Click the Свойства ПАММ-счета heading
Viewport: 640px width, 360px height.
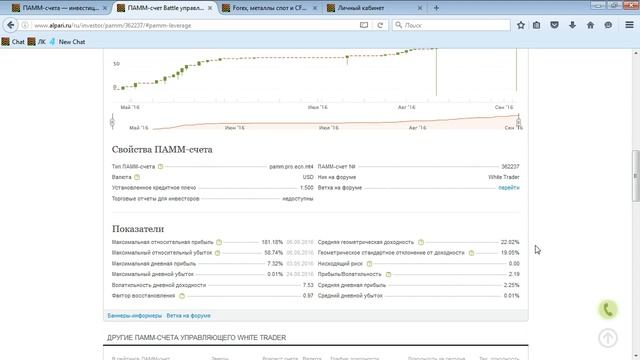click(x=162, y=150)
